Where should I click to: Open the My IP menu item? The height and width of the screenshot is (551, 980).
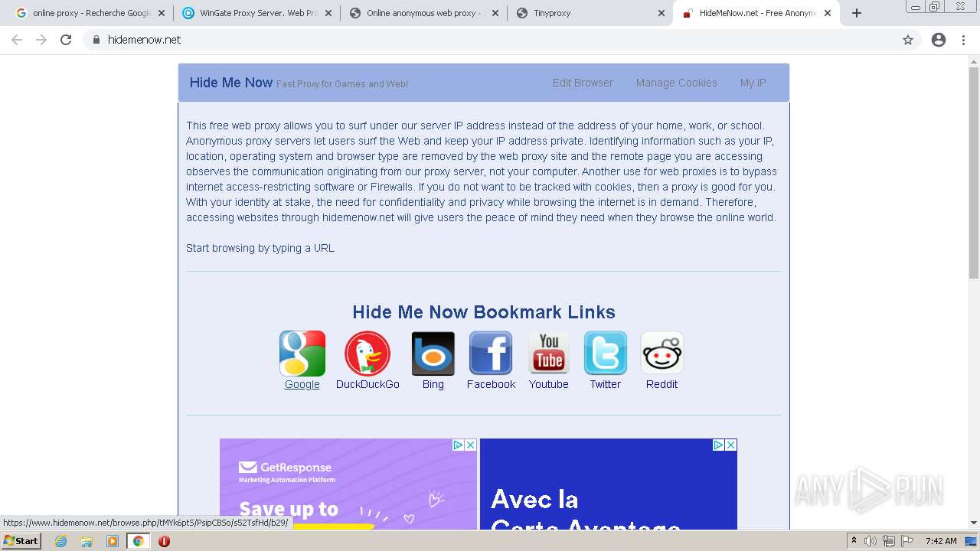(x=753, y=83)
